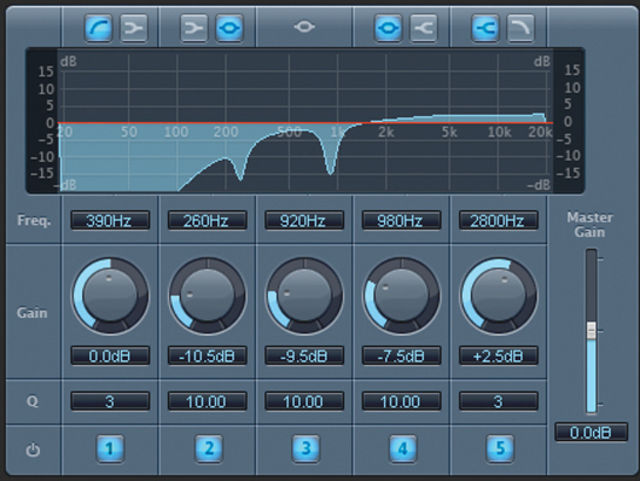
Task: Toggle band 3 power button
Action: [305, 449]
